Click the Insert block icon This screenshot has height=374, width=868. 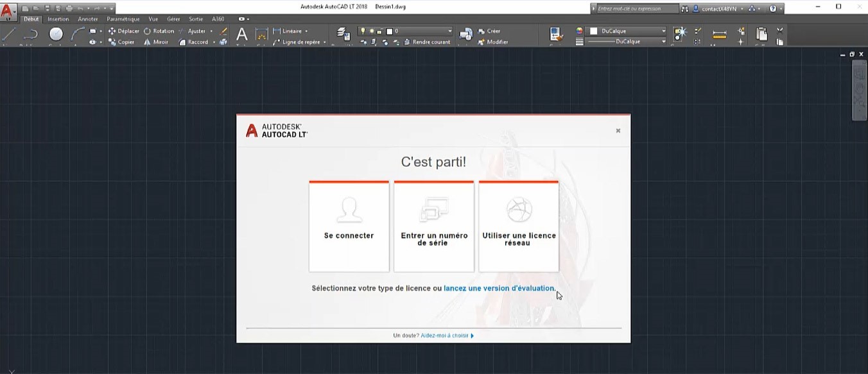466,35
